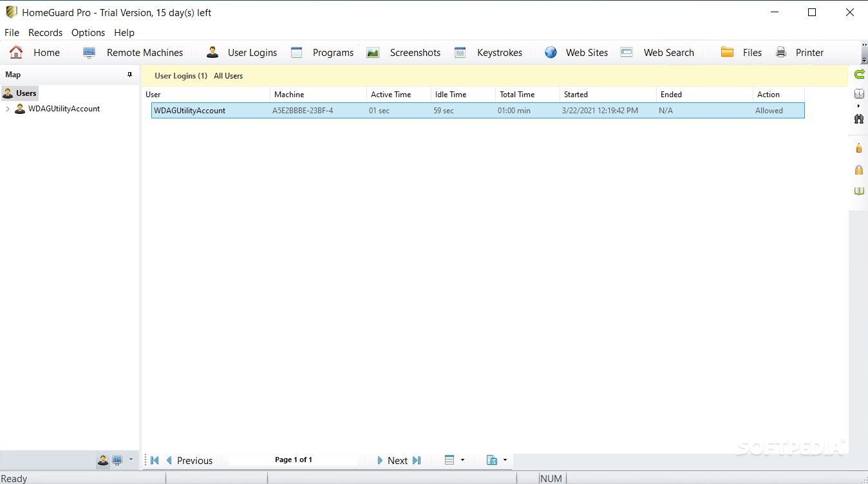Open Screenshots view
The width and height of the screenshot is (868, 484).
[x=404, y=53]
